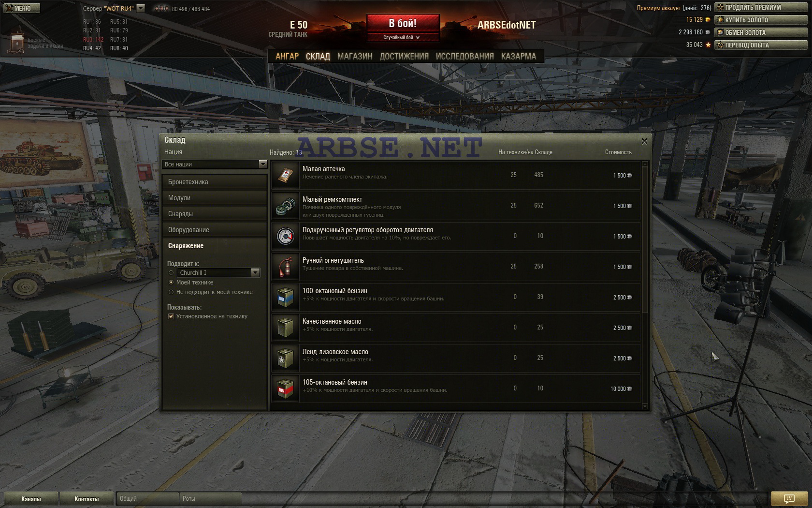
Task: Switch to the МАГАЗИН tab
Action: tap(355, 57)
